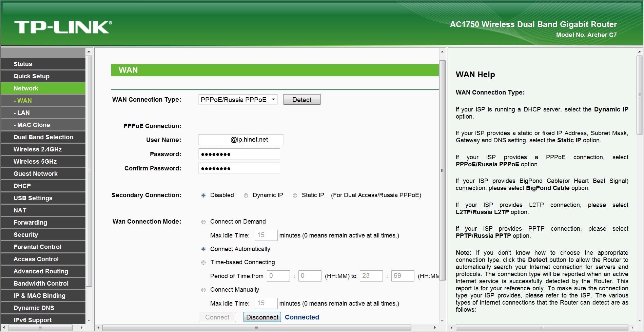Image resolution: width=644 pixels, height=332 pixels.
Task: Open the MAC Clone submenu entry
Action: click(x=43, y=125)
